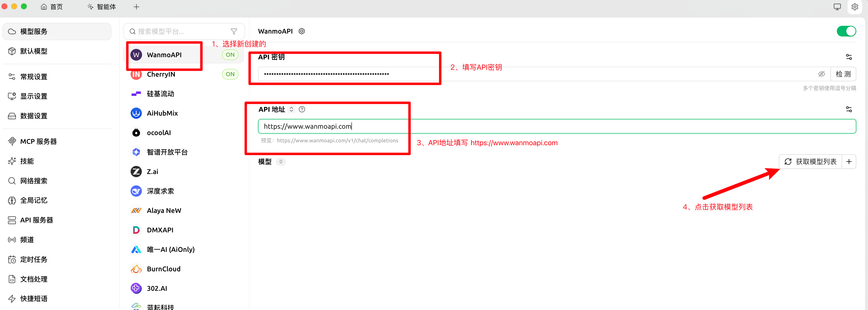This screenshot has width=868, height=310.
Task: Click the 模型 count badge showing 0
Action: tap(281, 162)
